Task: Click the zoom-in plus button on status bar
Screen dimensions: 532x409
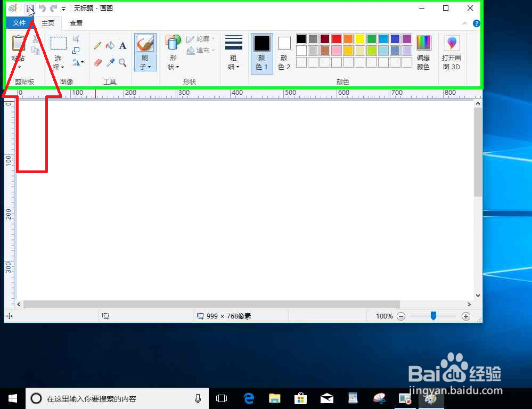Action: tap(465, 316)
